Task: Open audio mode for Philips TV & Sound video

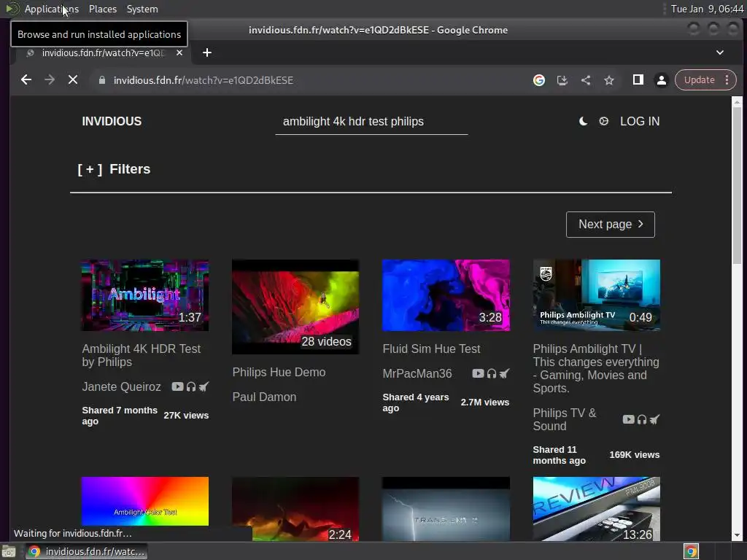Action: point(642,419)
